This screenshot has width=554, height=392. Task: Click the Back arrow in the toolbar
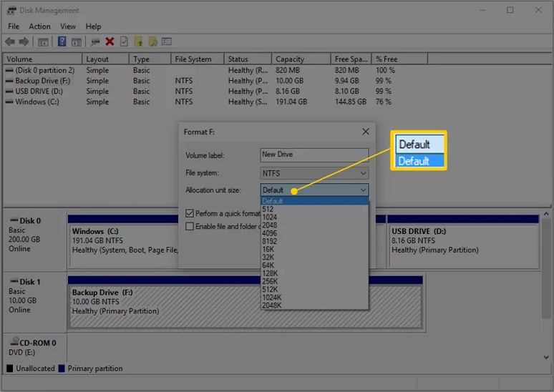[x=10, y=42]
